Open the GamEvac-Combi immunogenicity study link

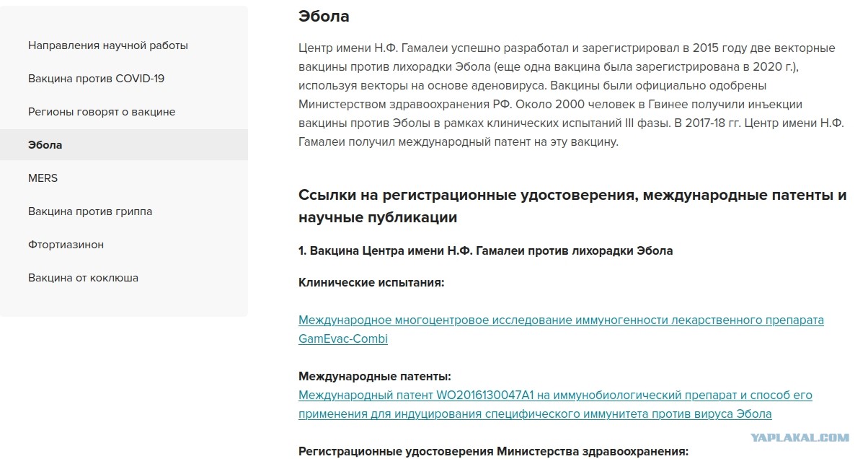[560, 320]
